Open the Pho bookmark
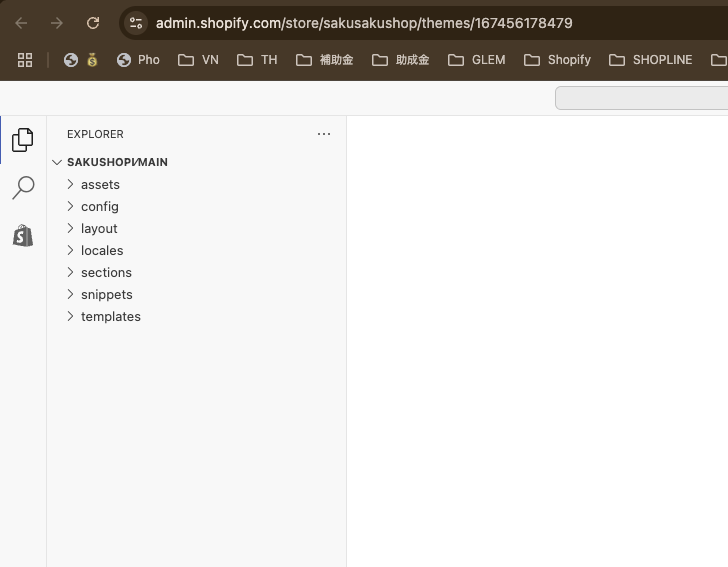This screenshot has height=567, width=728. point(138,60)
